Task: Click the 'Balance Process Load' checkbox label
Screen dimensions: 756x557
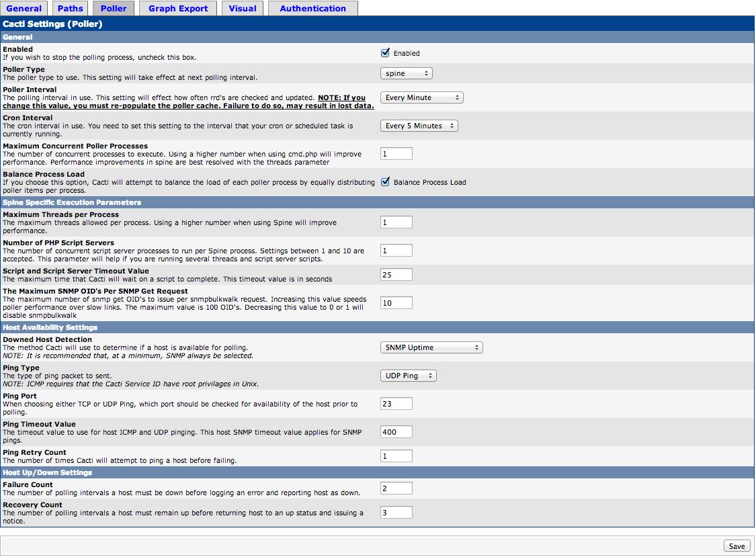Action: (429, 182)
